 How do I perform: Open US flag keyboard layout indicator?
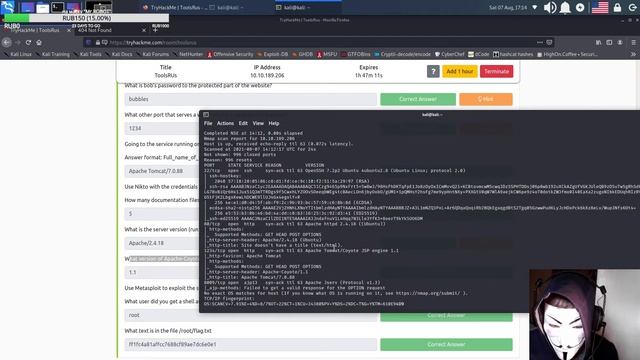click(x=600, y=7)
